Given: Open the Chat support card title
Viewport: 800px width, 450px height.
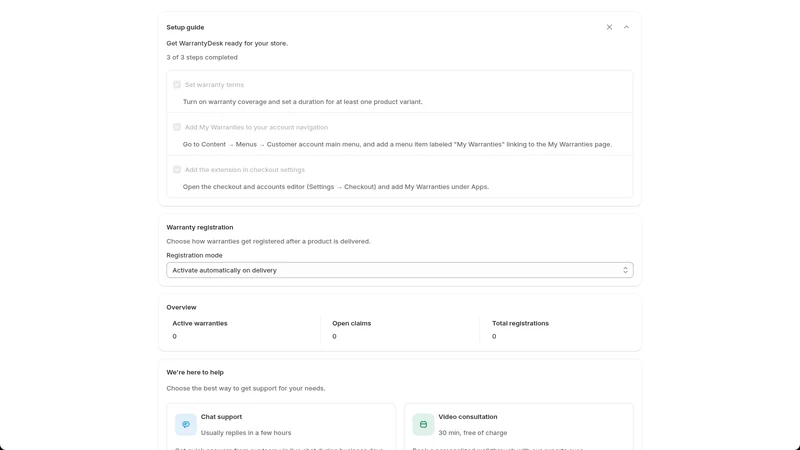Looking at the screenshot, I should click(x=221, y=417).
